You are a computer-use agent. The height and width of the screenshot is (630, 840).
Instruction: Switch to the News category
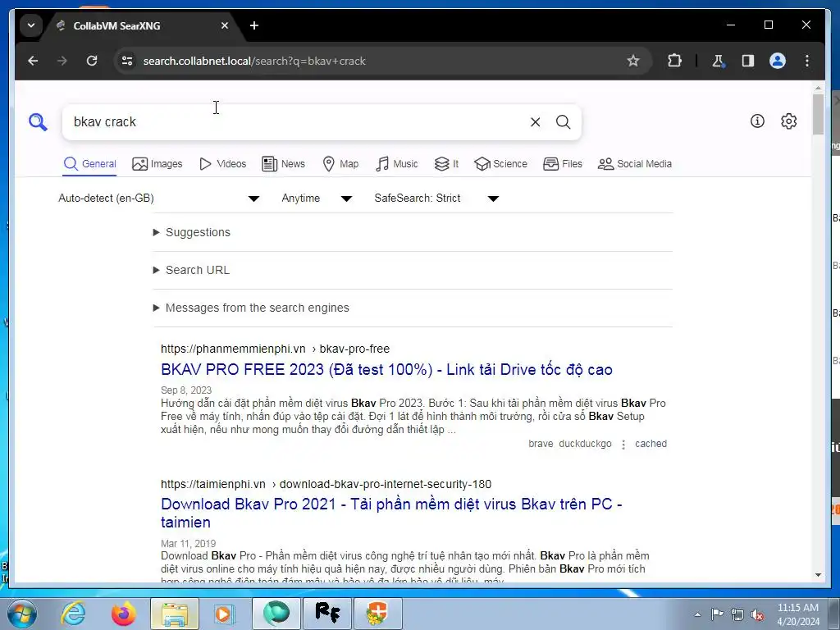pos(283,164)
